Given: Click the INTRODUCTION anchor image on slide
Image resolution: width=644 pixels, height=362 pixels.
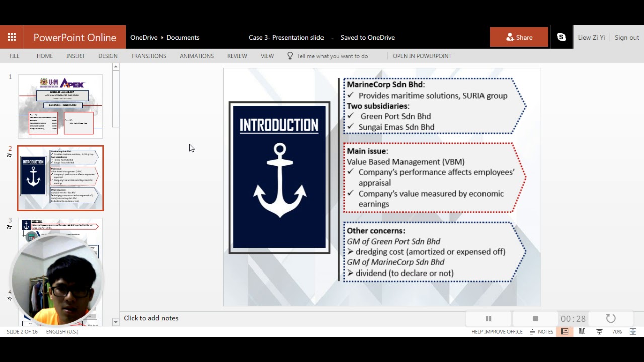Looking at the screenshot, I should (x=280, y=177).
